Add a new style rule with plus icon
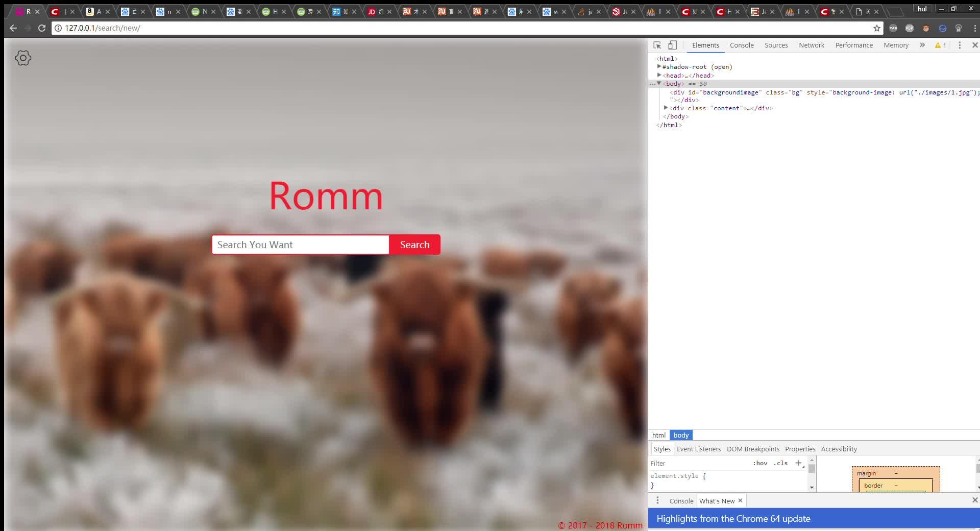The width and height of the screenshot is (980, 531). click(x=799, y=463)
